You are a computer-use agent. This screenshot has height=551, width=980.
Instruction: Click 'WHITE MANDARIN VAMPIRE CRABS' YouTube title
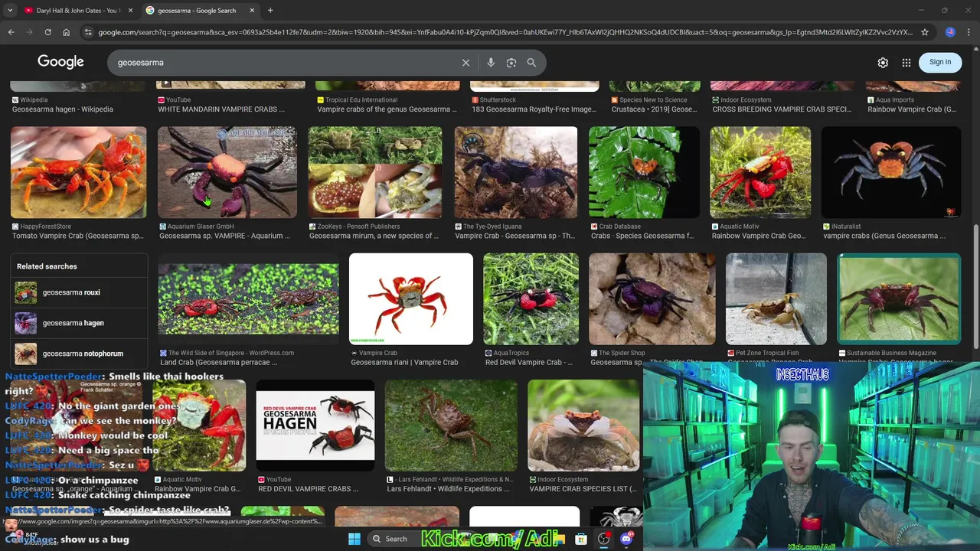coord(222,109)
